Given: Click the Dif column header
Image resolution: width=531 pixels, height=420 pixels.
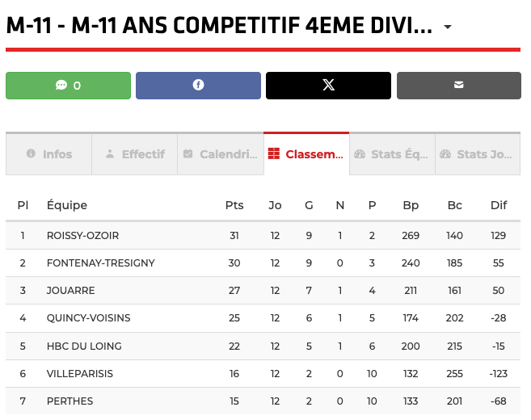Looking at the screenshot, I should coord(499,205).
